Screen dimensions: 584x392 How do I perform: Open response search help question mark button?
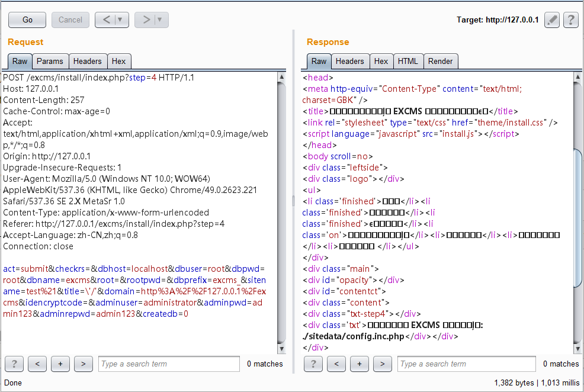click(313, 364)
